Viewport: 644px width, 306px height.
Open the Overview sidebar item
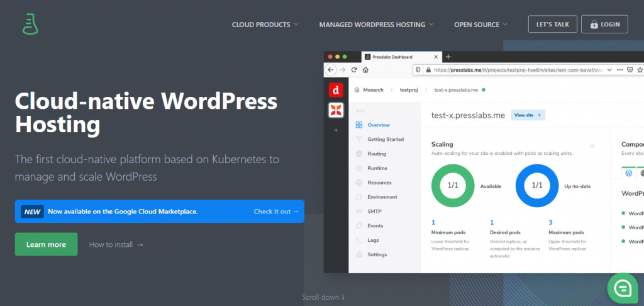(x=379, y=125)
